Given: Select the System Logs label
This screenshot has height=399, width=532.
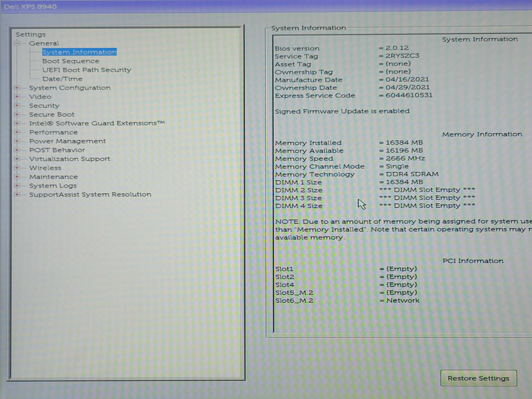Looking at the screenshot, I should [x=52, y=186].
